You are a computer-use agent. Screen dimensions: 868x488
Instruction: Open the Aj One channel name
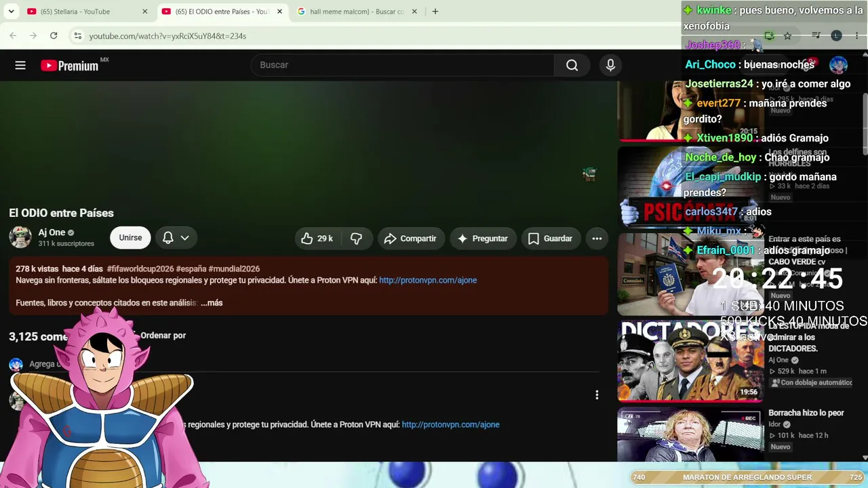click(x=52, y=232)
